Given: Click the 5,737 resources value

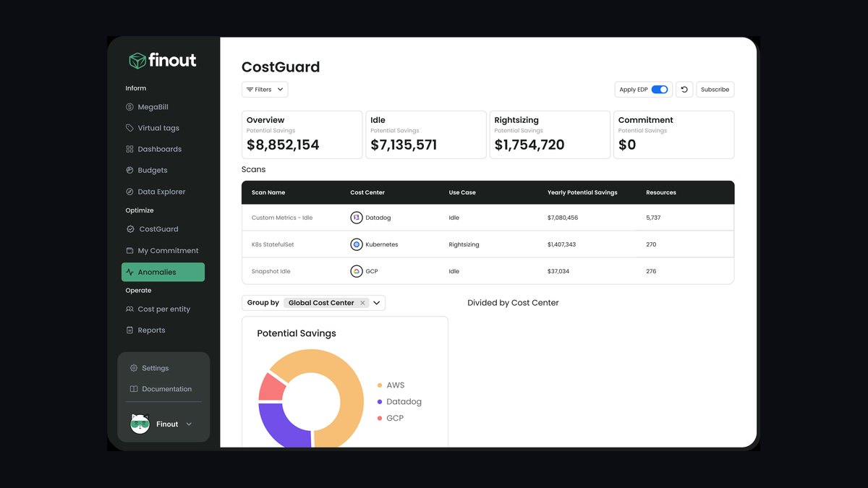Looking at the screenshot, I should pyautogui.click(x=653, y=218).
